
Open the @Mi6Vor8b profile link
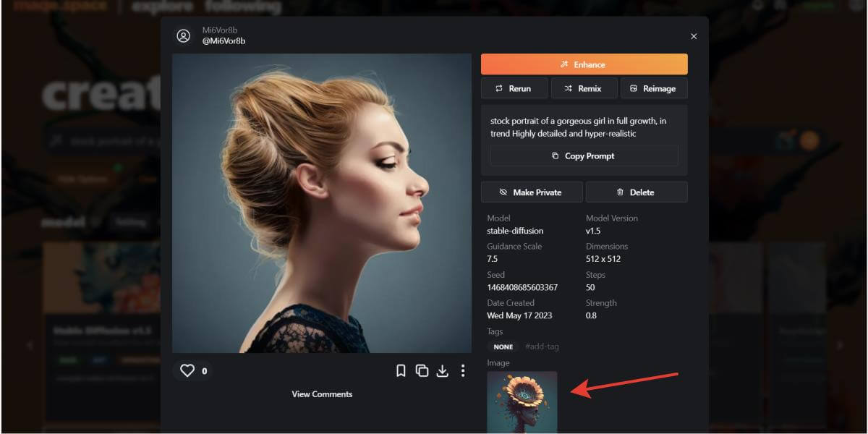click(x=224, y=41)
